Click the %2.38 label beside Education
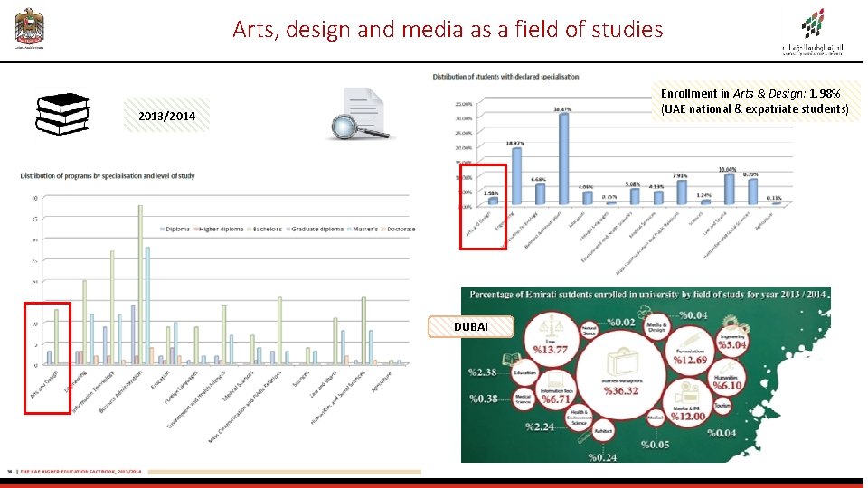 482,371
